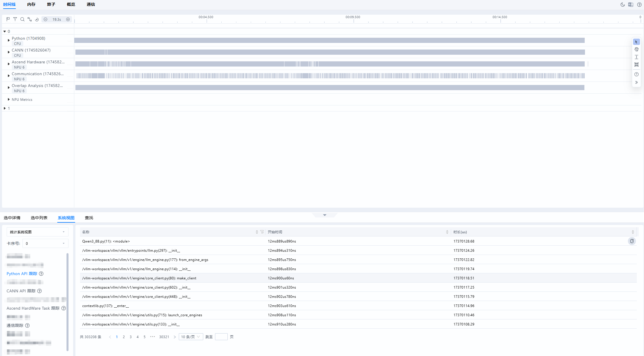Click help icon next to Ascend HardWare Task 跟踪

(x=64, y=308)
